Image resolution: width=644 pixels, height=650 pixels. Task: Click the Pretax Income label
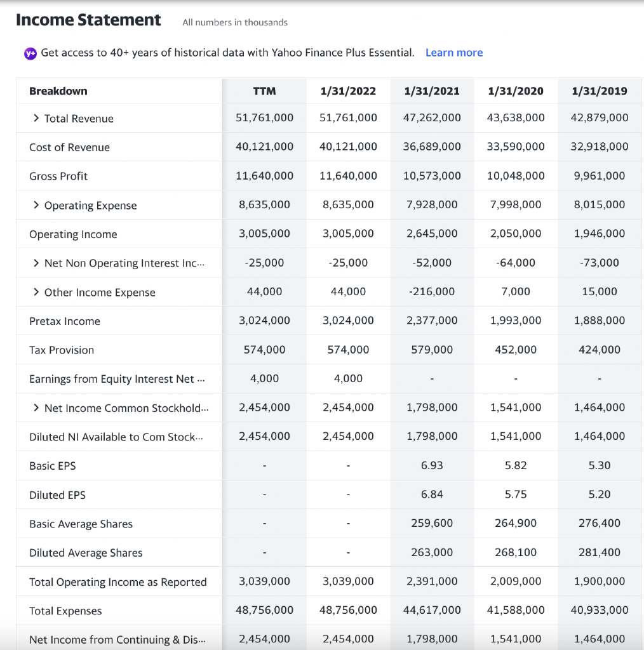click(x=65, y=321)
